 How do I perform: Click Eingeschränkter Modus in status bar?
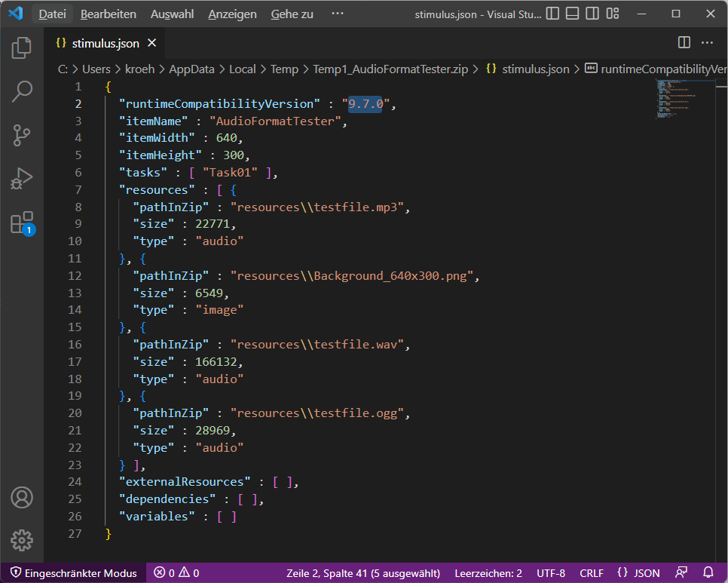pos(74,573)
